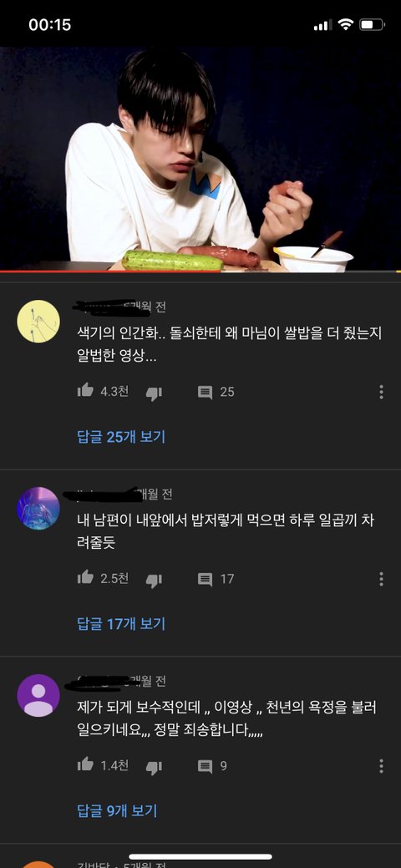Open reply icon showing 9 replies
This screenshot has width=401, height=868.
(x=205, y=767)
